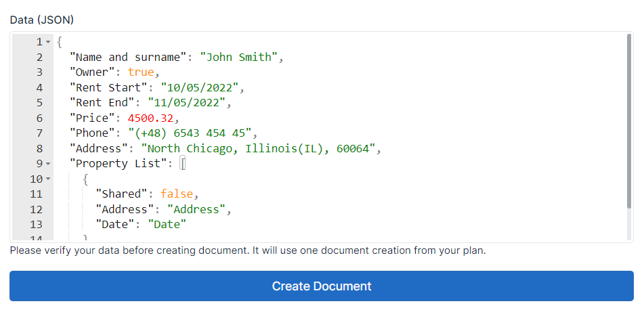Click the Create Document button

point(322,286)
